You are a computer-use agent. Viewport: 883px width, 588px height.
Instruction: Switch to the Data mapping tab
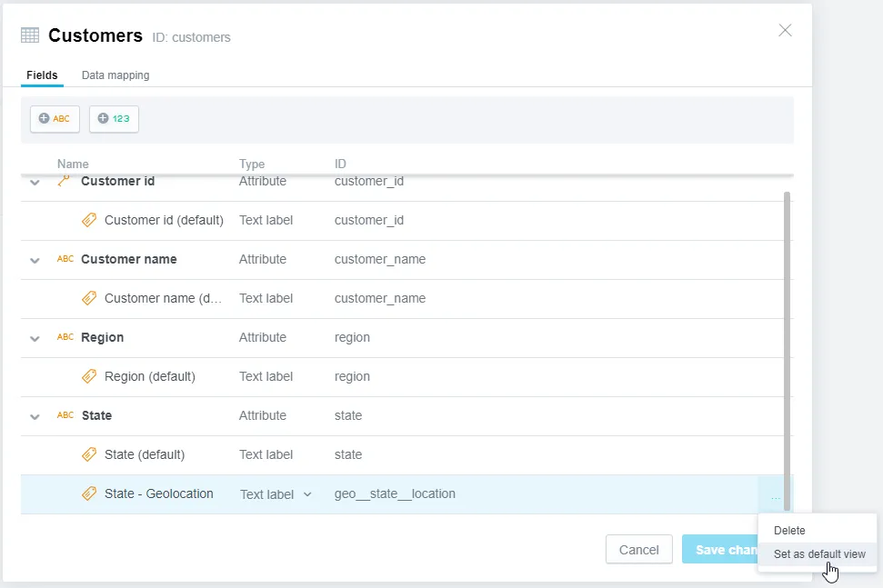(115, 75)
